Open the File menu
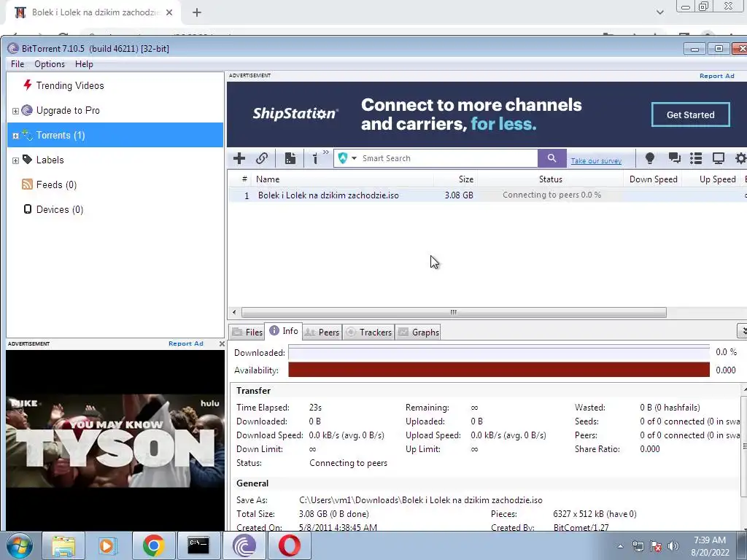Viewport: 747px width, 560px height. click(x=18, y=64)
